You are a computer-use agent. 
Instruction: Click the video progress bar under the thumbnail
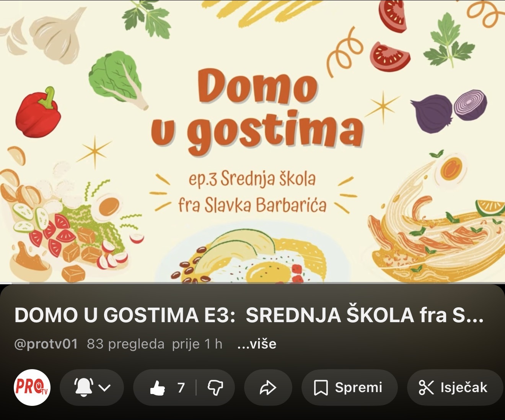(x=252, y=283)
